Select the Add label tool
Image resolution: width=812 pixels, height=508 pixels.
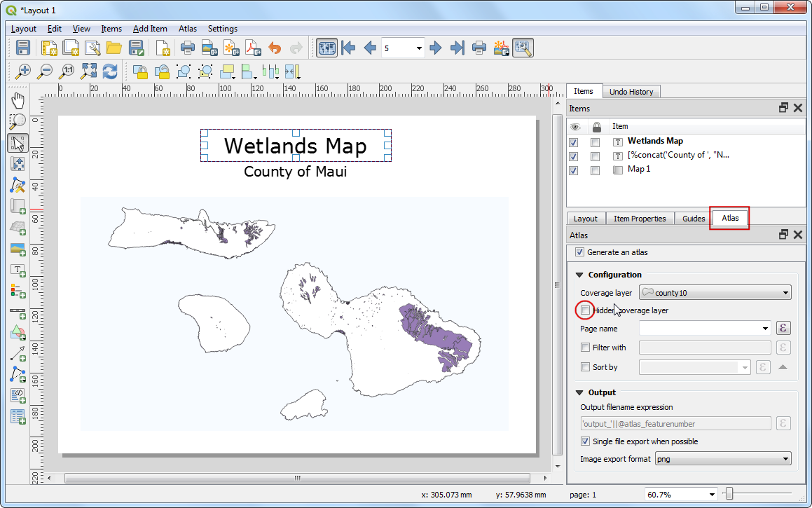tap(18, 270)
